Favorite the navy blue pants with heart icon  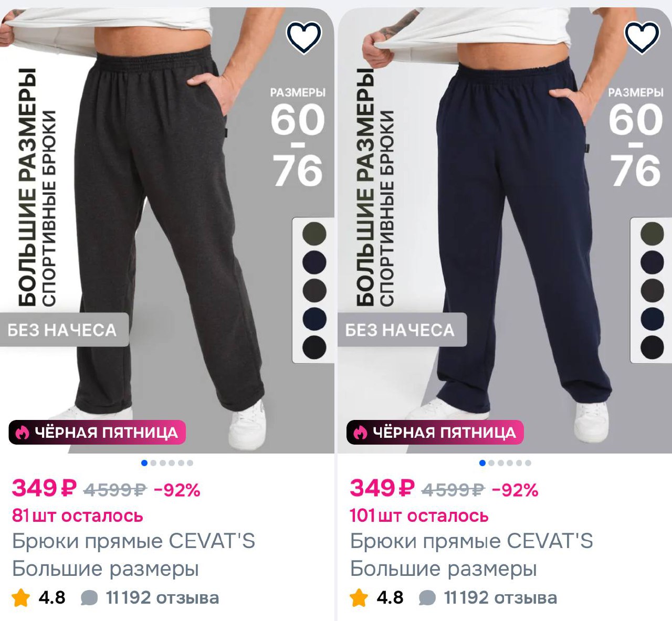642,37
